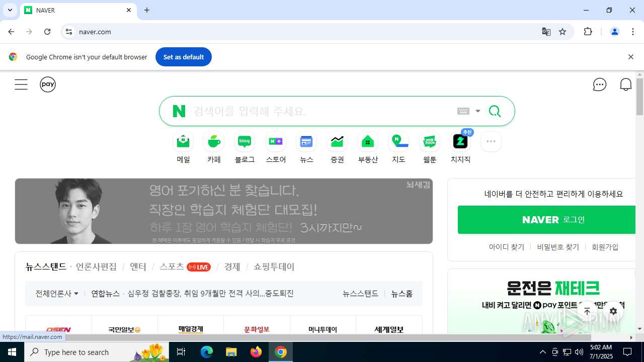Viewport: 644px width, 362px height.
Task: Open the 머니투데이 press logo
Action: coord(323,329)
